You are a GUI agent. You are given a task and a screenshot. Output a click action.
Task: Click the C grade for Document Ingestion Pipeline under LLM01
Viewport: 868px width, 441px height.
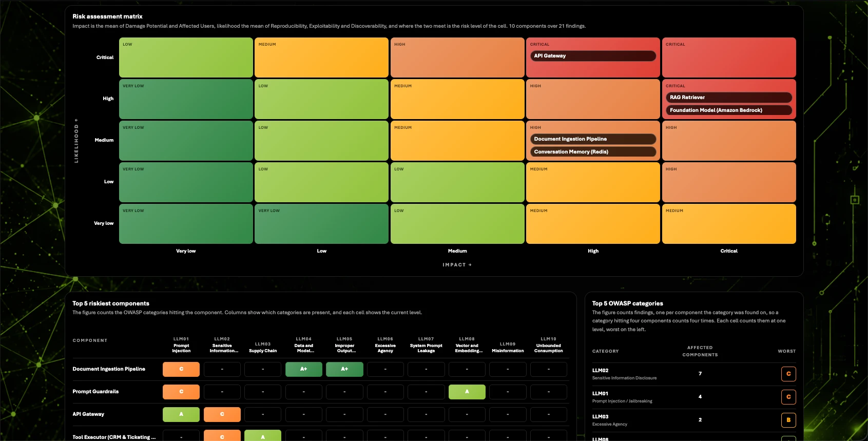[x=181, y=369]
